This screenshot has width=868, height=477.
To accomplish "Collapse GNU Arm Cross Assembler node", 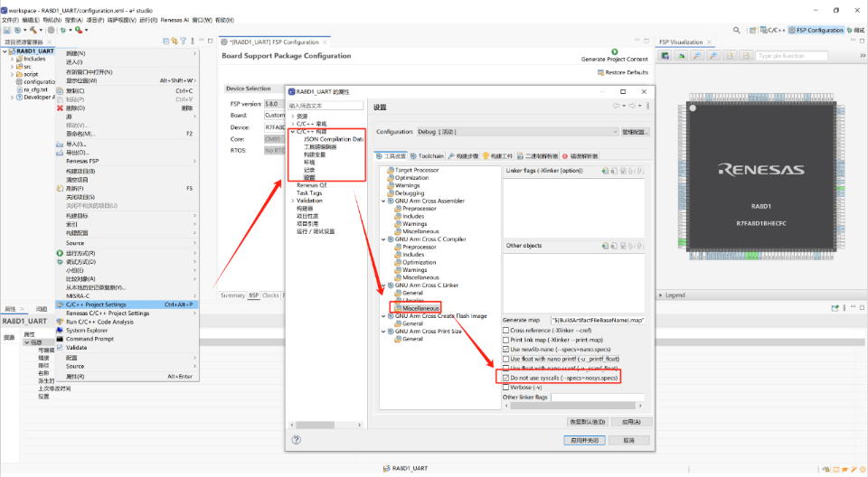I will click(383, 201).
